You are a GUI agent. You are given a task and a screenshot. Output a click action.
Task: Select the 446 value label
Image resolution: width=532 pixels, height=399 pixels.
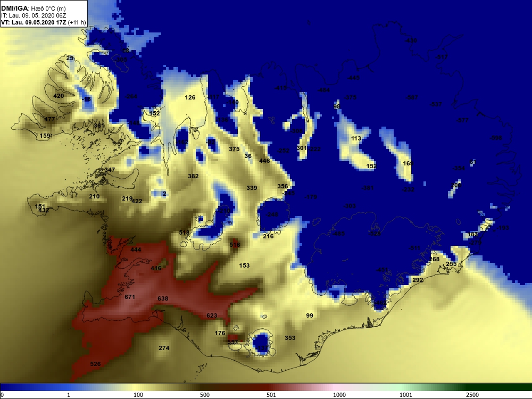point(264,161)
